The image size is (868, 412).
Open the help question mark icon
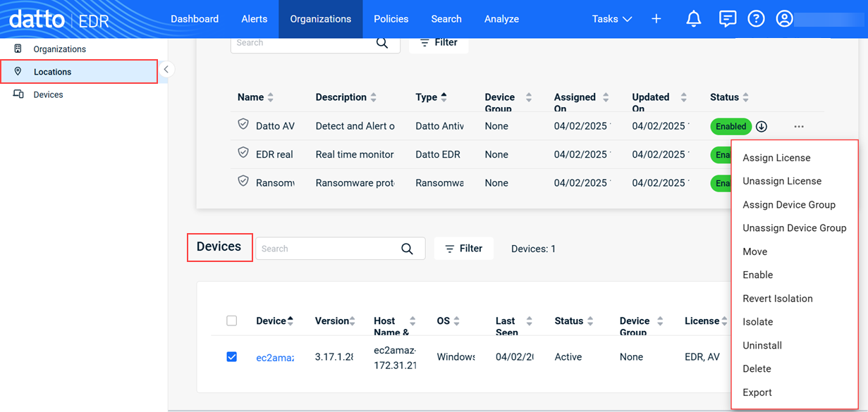[x=756, y=19]
